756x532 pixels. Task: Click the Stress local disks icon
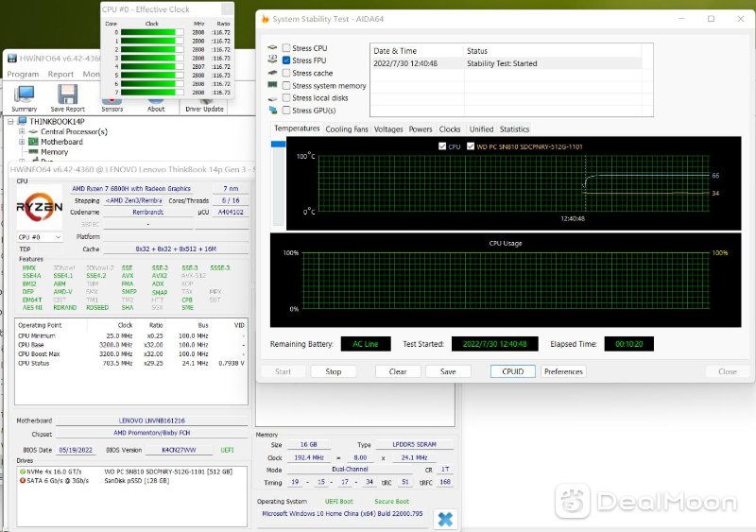point(272,98)
